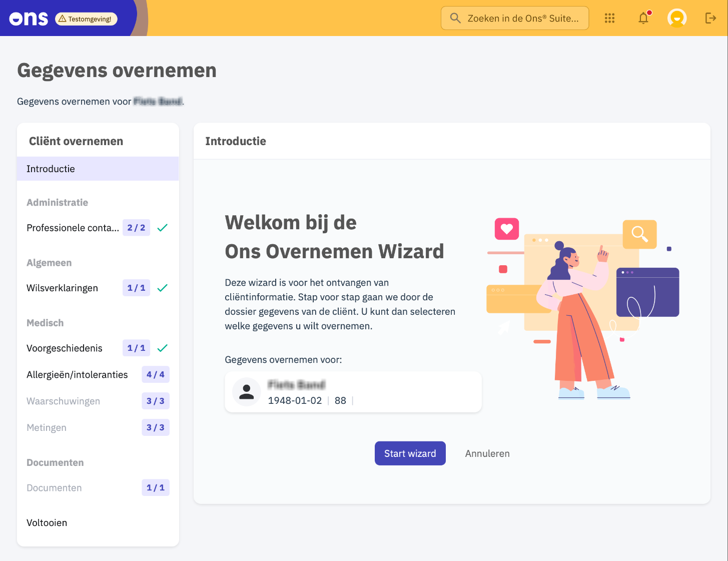Click the client person avatar icon
This screenshot has width=728, height=561.
(x=247, y=392)
